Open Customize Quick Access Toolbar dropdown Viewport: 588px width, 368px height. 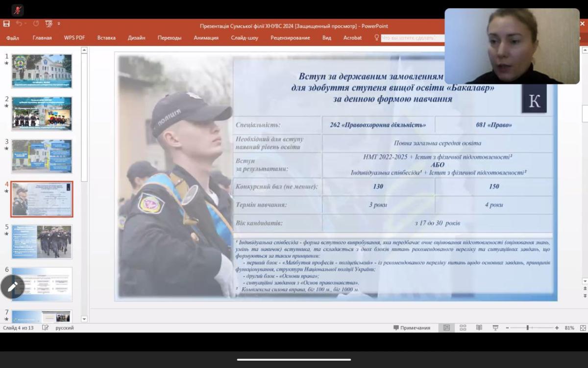(59, 24)
